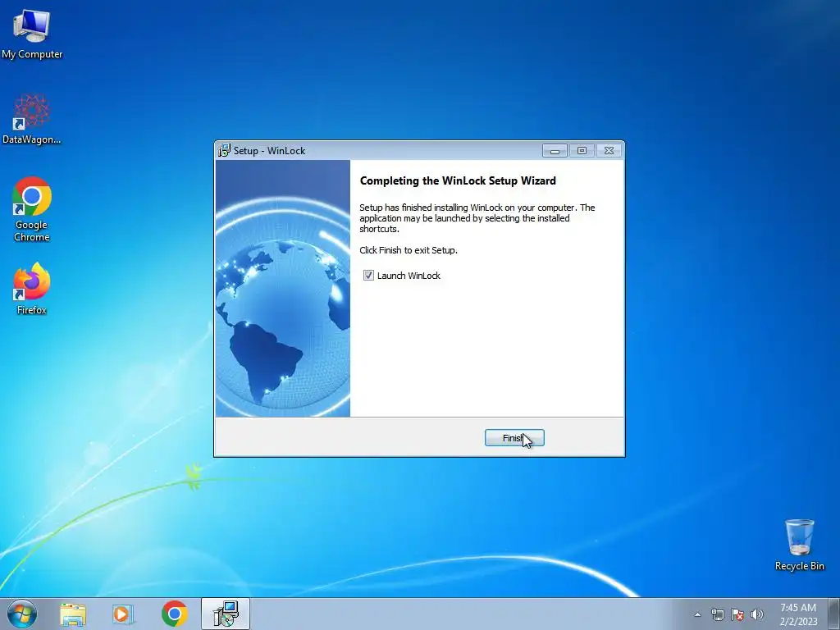Open File Explorer from taskbar

[73, 614]
